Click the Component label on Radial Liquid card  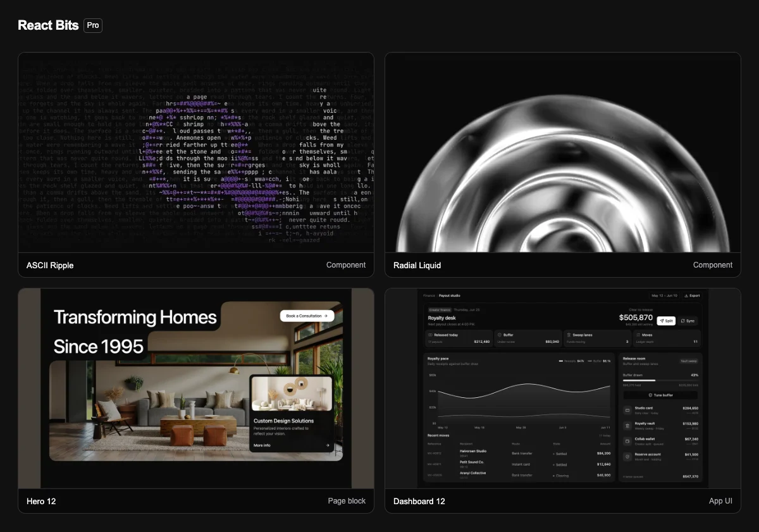713,265
